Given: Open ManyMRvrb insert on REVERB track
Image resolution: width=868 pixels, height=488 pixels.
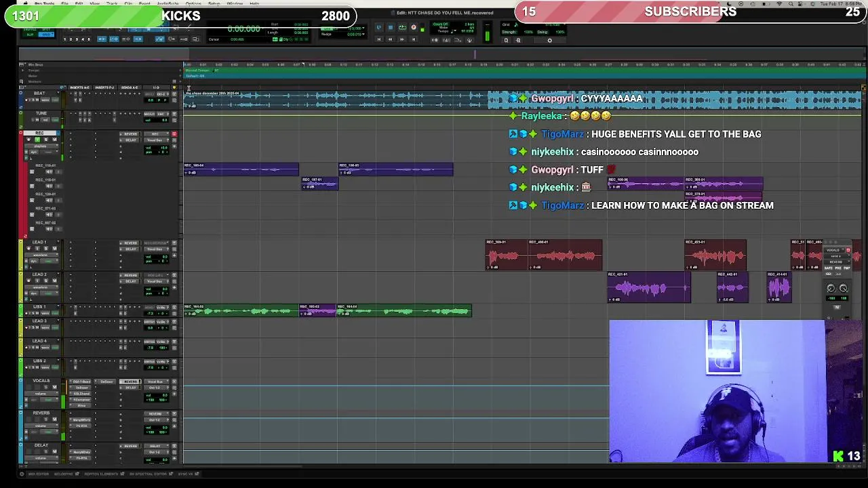Looking at the screenshot, I should (81, 420).
